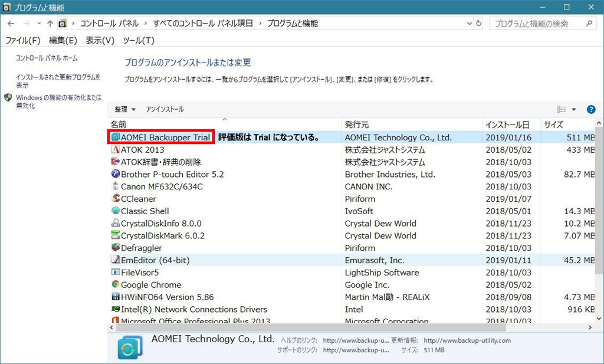This screenshot has height=364, width=604.
Task: Open the 整理 dropdown menu
Action: (x=125, y=109)
